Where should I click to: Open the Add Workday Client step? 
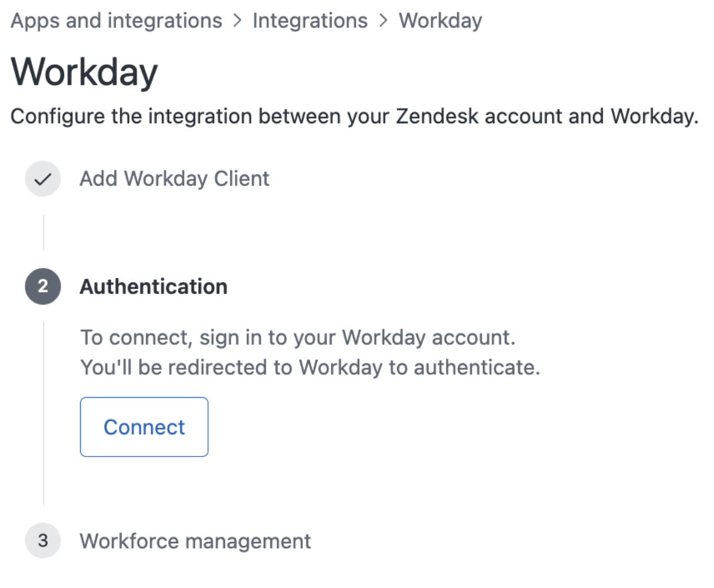point(174,179)
